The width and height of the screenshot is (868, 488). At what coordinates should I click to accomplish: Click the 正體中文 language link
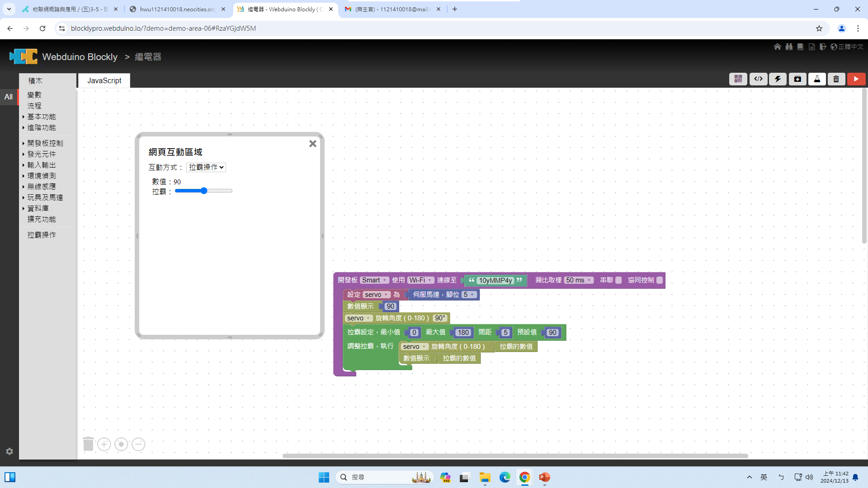(x=850, y=47)
